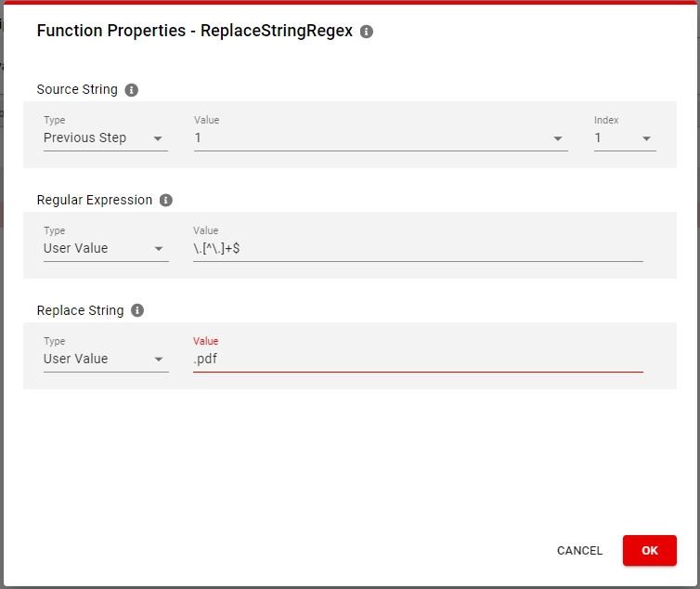The width and height of the screenshot is (700, 589).
Task: Click the regex pattern value field
Action: 418,249
